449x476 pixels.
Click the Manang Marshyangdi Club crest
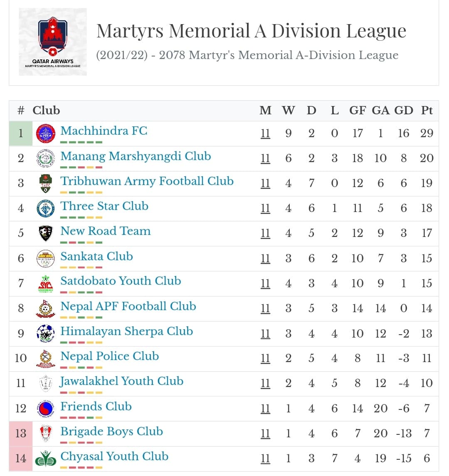[x=46, y=158]
